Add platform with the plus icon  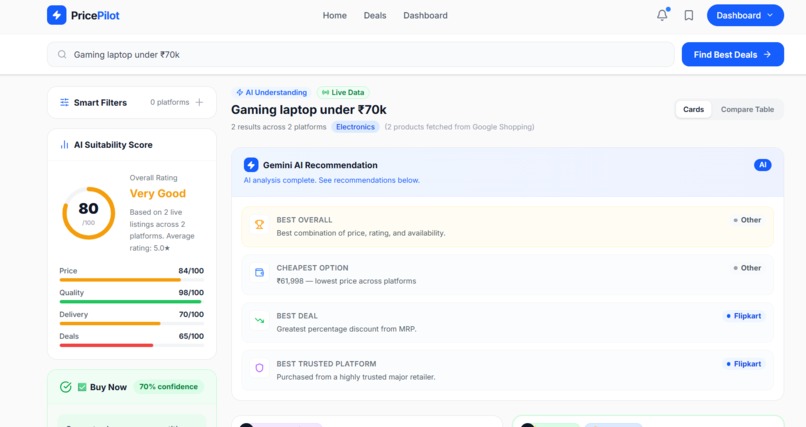pos(199,102)
